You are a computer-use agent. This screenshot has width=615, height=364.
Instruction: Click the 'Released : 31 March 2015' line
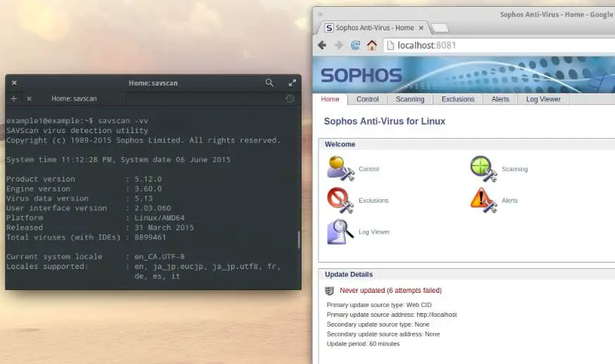[100, 227]
